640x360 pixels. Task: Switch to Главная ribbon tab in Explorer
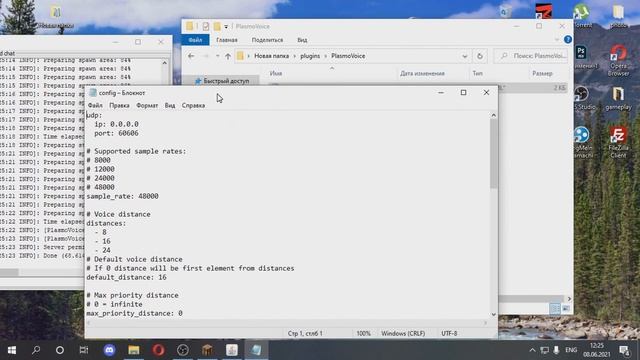click(x=227, y=40)
